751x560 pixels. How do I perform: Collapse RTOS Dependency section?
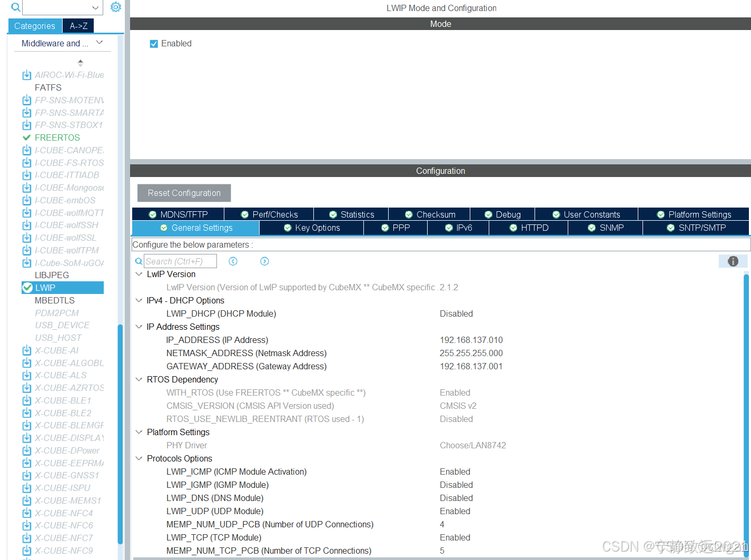tap(139, 379)
